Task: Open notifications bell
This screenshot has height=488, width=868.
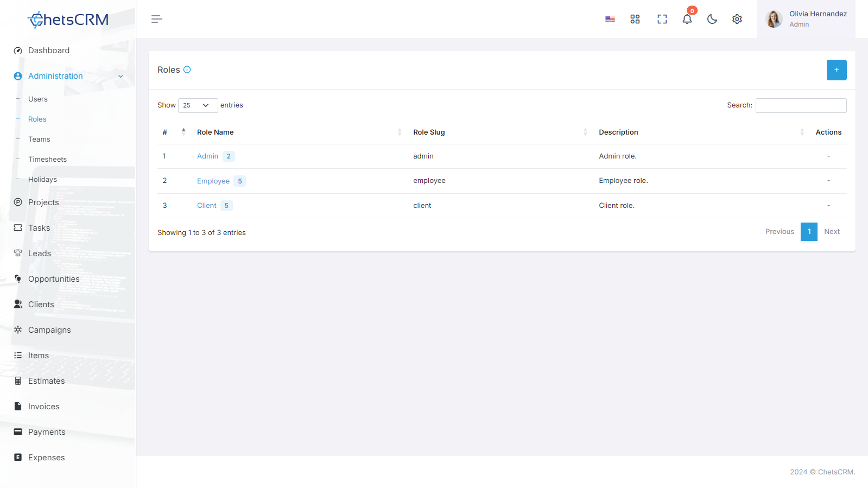Action: pyautogui.click(x=687, y=19)
